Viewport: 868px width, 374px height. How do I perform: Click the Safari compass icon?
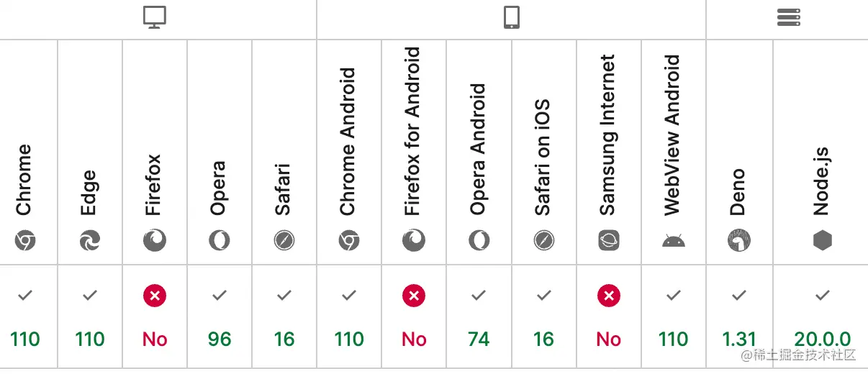pyautogui.click(x=284, y=240)
